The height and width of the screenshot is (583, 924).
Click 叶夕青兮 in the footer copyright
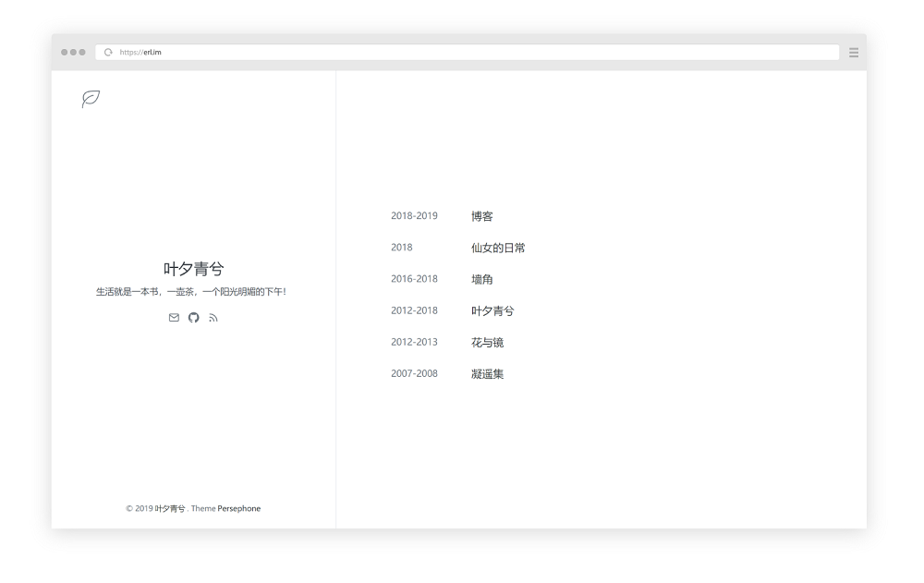pyautogui.click(x=170, y=508)
